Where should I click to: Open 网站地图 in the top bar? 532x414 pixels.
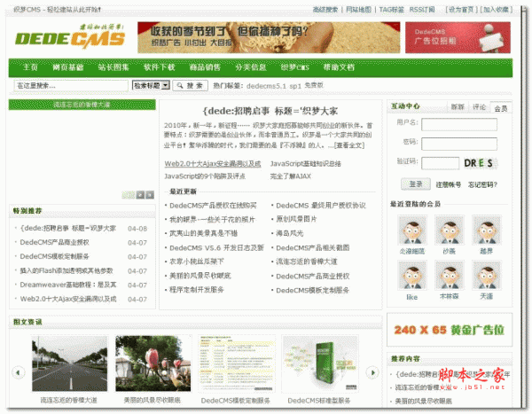pyautogui.click(x=358, y=10)
